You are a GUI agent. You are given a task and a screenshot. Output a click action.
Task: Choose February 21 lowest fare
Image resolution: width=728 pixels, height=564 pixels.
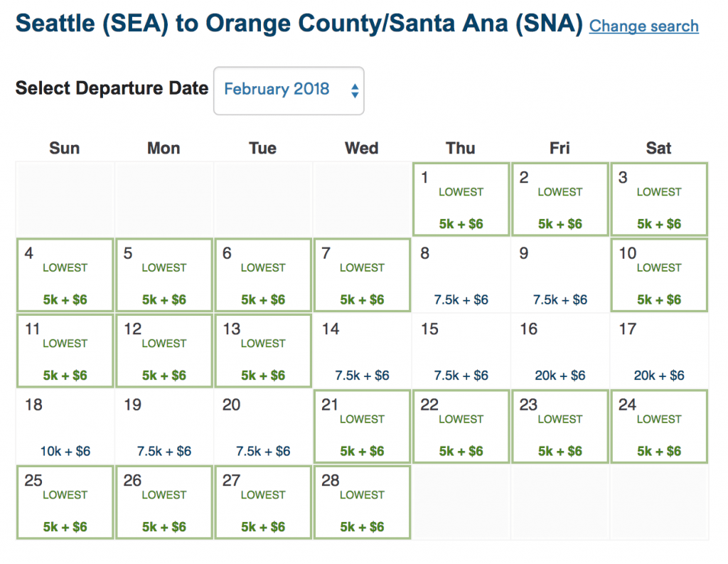click(x=362, y=427)
